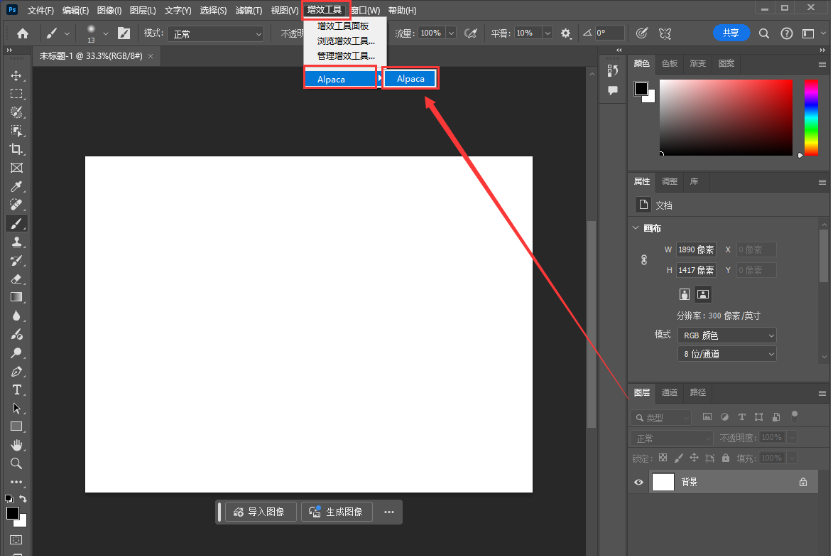This screenshot has height=556, width=831.
Task: Select the Horizontal Type tool
Action: 16,389
